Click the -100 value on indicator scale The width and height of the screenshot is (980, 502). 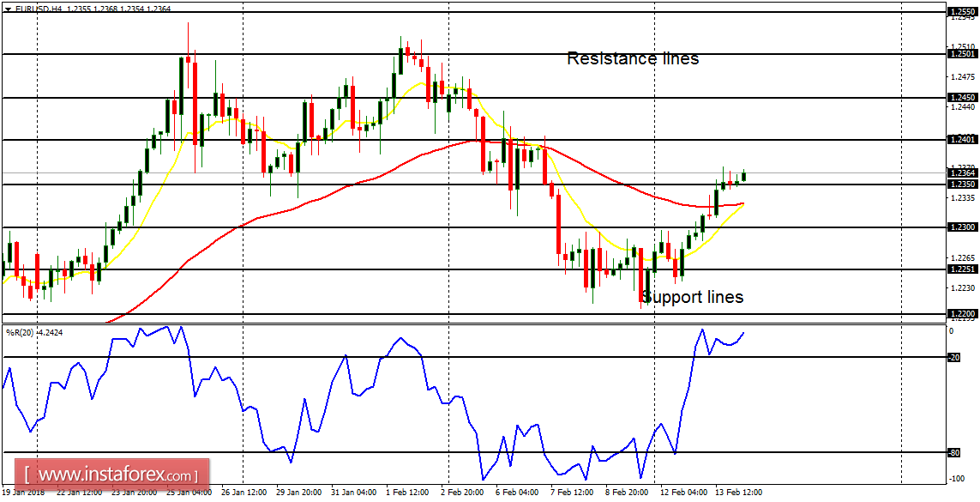(956, 479)
